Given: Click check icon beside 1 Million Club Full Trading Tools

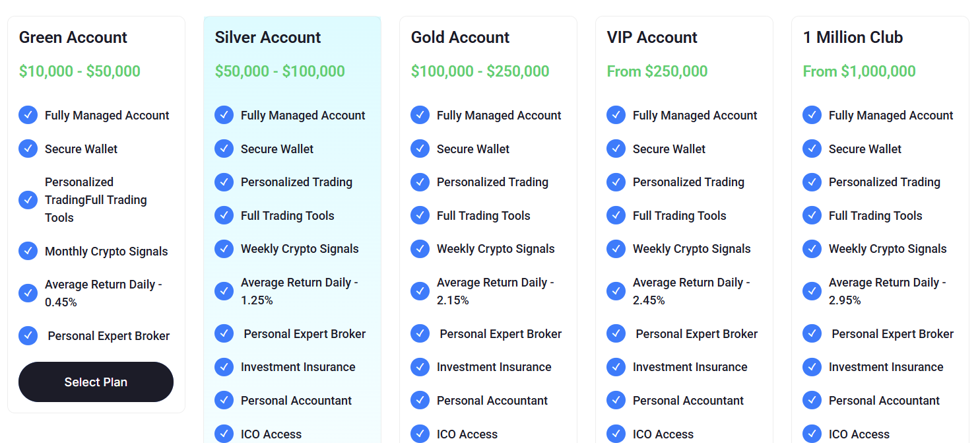Looking at the screenshot, I should click(x=812, y=215).
